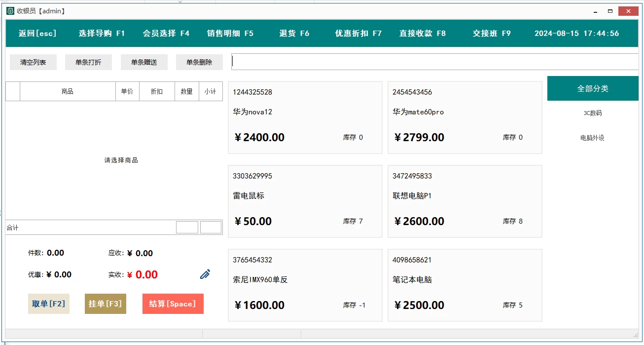Open 交接班 F9 shift handover
The height and width of the screenshot is (345, 644).
point(491,34)
